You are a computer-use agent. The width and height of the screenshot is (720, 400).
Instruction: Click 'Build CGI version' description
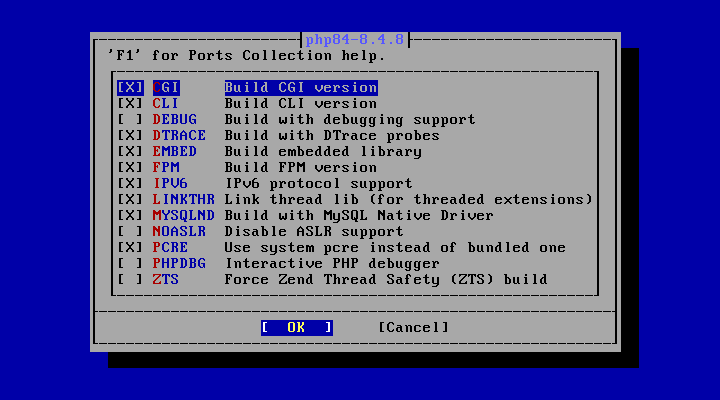[x=301, y=87]
